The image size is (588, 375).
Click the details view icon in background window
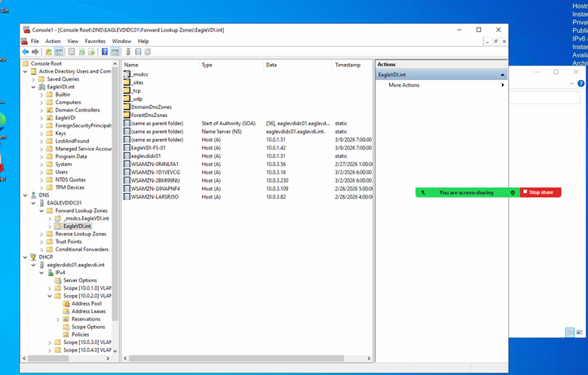(570, 333)
